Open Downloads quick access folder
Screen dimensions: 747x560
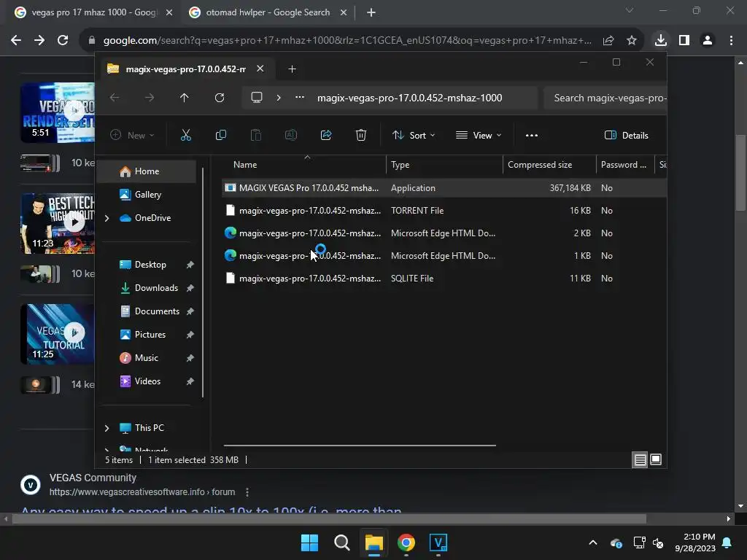[156, 288]
